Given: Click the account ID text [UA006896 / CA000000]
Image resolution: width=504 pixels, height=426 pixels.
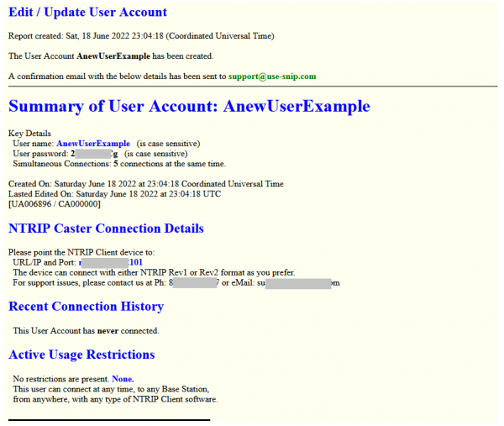Looking at the screenshot, I should (x=55, y=204).
